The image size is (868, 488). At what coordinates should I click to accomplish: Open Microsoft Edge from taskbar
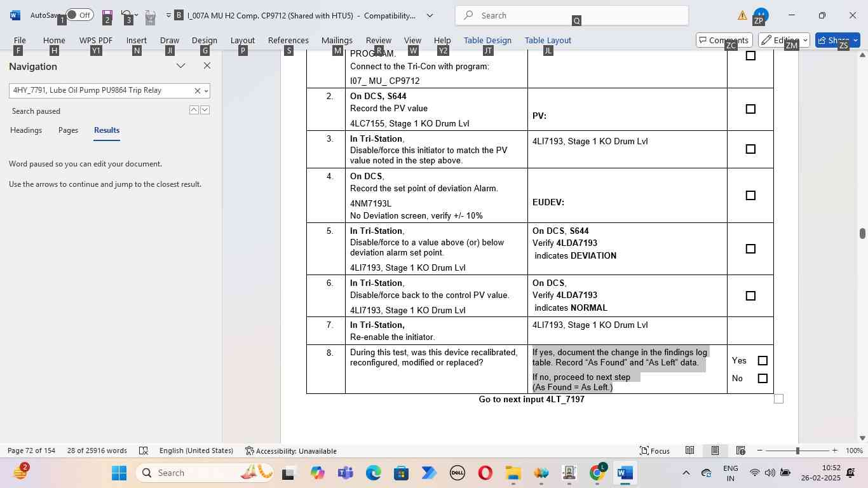tap(374, 473)
